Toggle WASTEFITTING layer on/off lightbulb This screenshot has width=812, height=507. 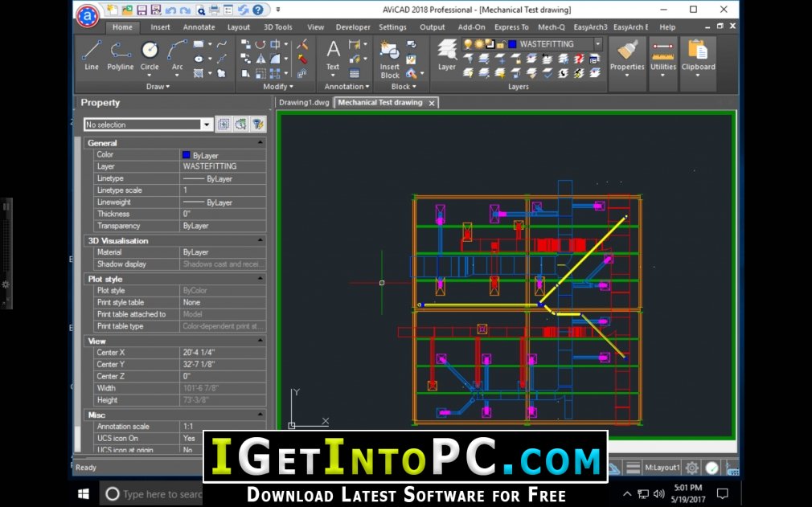point(468,44)
